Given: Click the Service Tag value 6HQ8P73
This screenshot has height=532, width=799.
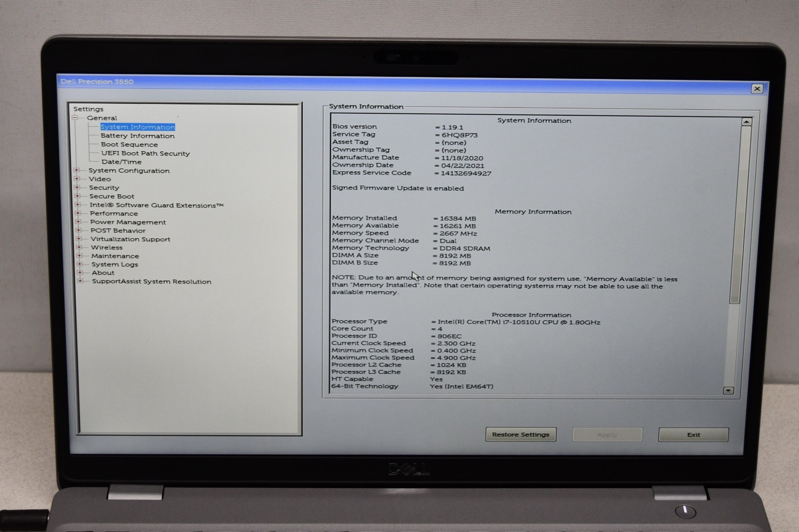Looking at the screenshot, I should [x=459, y=135].
